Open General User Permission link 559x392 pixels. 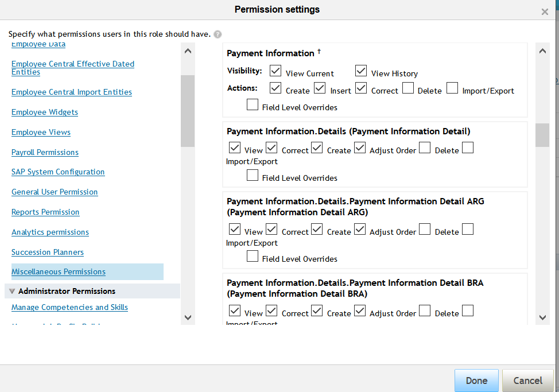[55, 192]
